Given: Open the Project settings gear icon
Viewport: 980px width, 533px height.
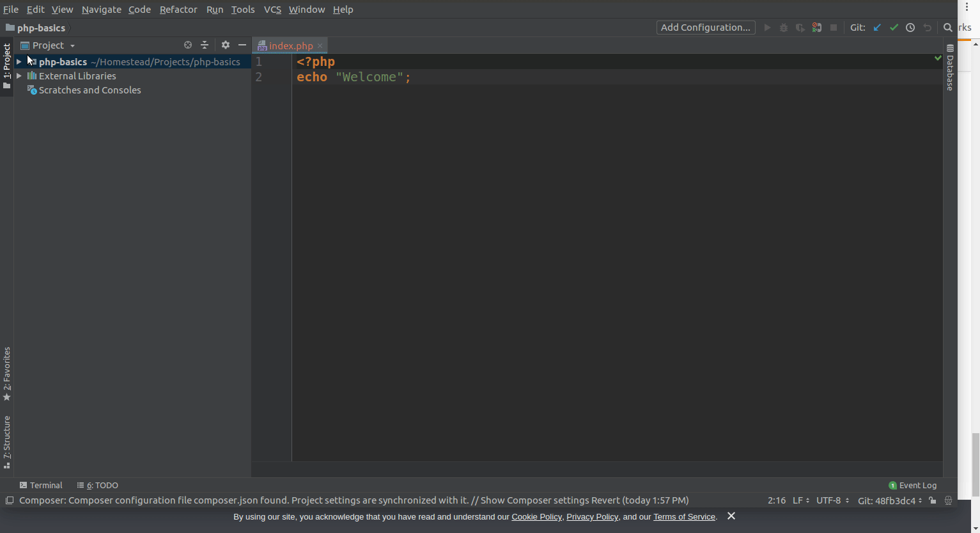Looking at the screenshot, I should 226,45.
